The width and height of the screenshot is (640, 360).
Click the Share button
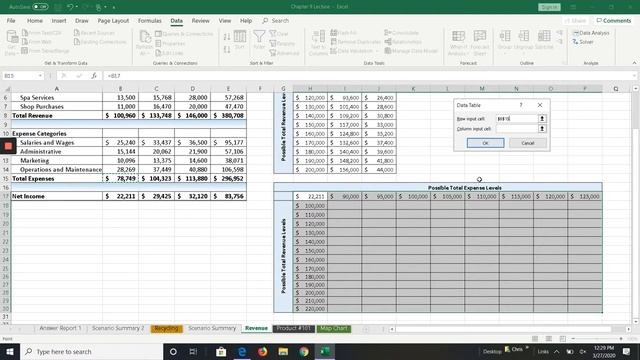(575, 20)
